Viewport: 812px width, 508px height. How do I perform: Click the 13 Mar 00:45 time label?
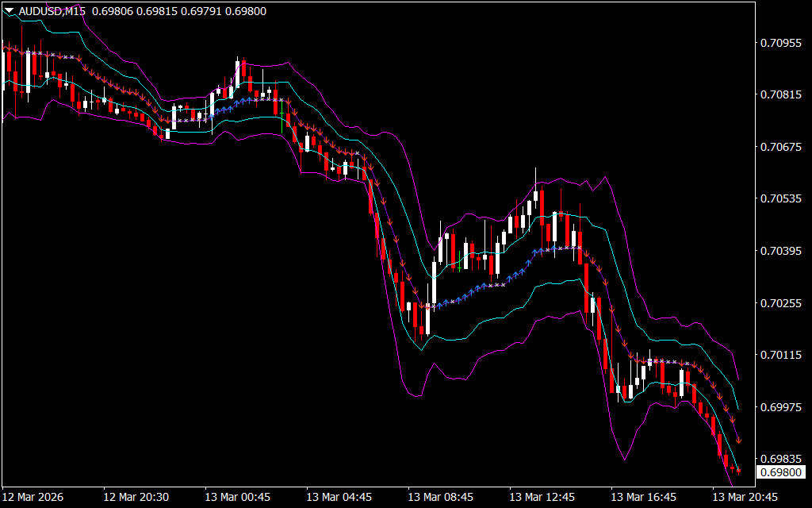point(237,497)
